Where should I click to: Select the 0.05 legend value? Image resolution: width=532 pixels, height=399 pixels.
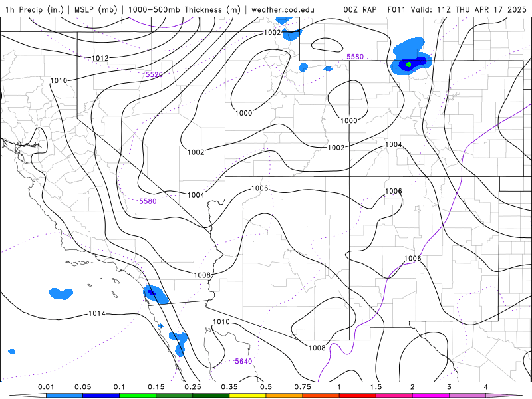tap(82, 387)
